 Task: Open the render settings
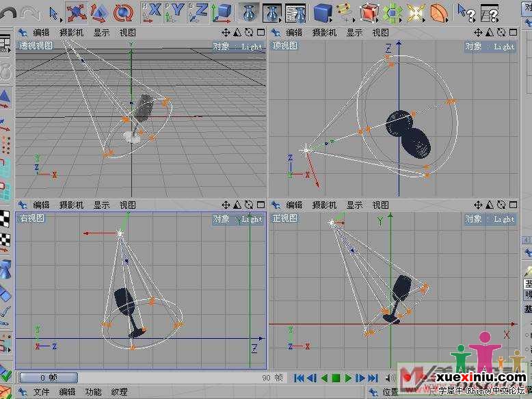click(x=295, y=14)
